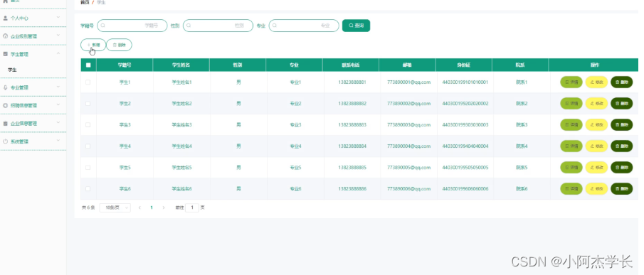The image size is (644, 275).
Task: Click the phone number 13823888884
Action: [x=352, y=146]
